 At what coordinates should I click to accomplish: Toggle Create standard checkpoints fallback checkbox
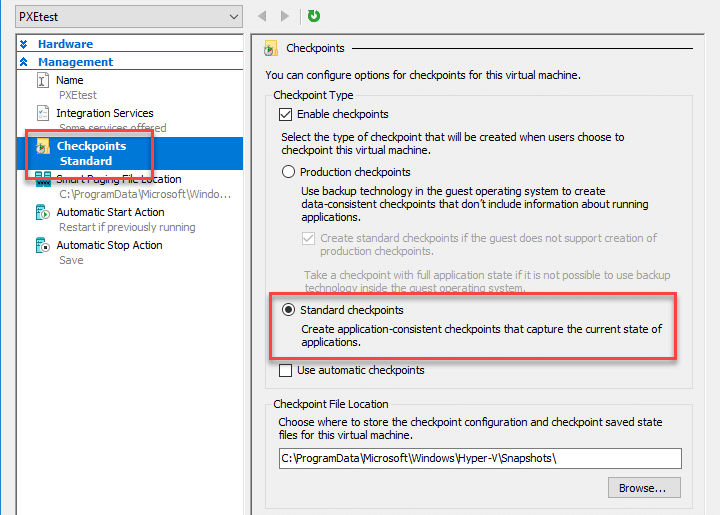coord(309,238)
